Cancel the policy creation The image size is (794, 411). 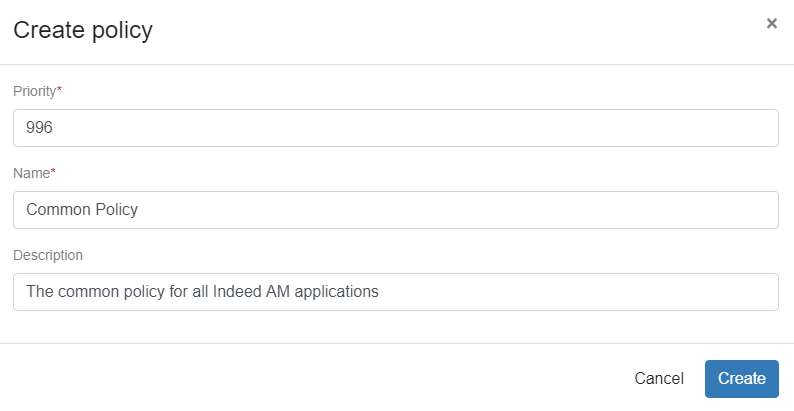point(659,379)
